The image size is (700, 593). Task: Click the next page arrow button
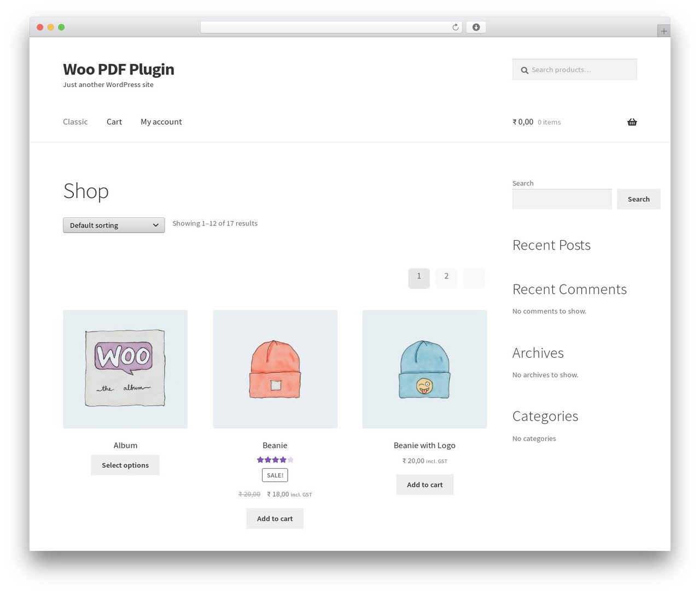(x=474, y=278)
